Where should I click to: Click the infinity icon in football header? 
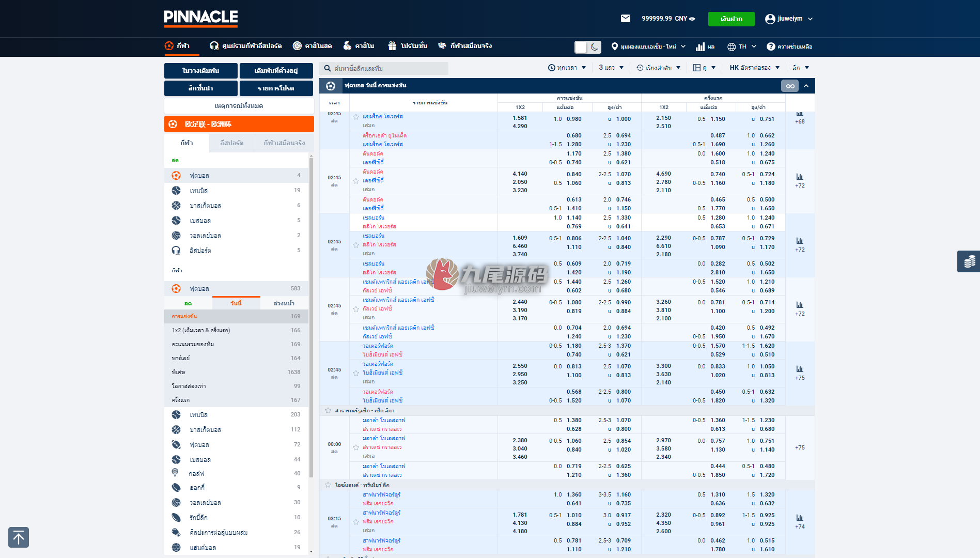[790, 86]
